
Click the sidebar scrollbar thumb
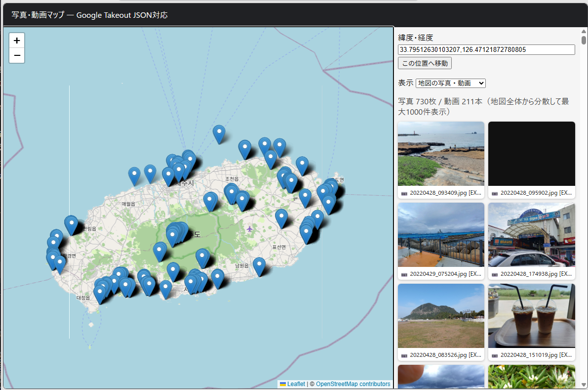[x=584, y=40]
